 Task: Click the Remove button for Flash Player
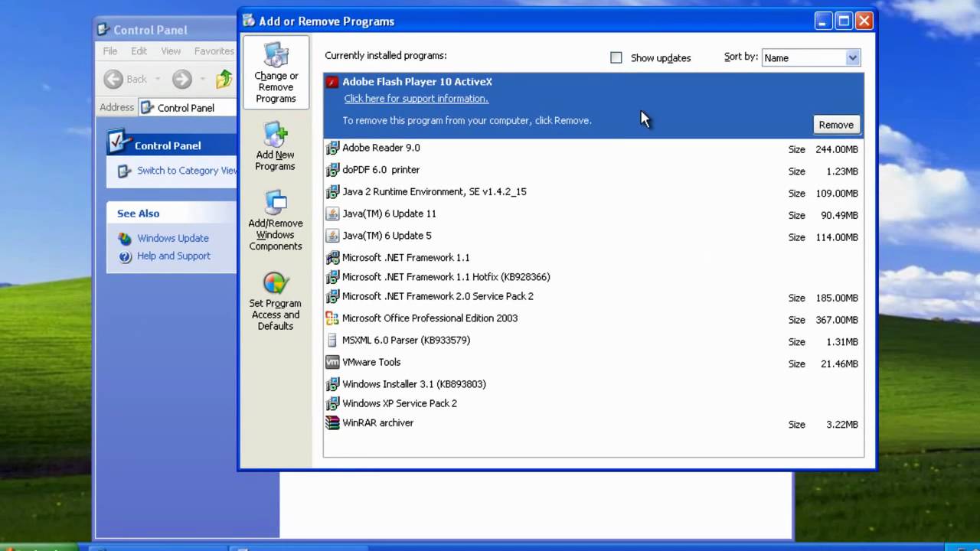click(836, 125)
